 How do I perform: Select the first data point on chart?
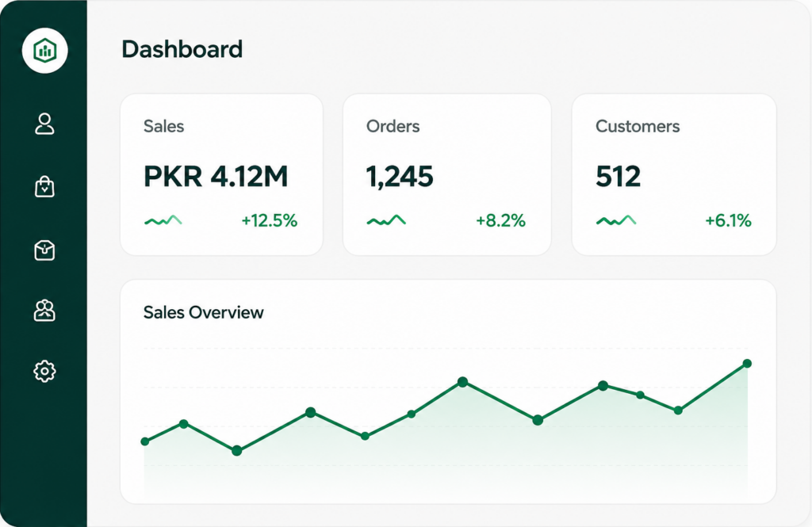[145, 441]
